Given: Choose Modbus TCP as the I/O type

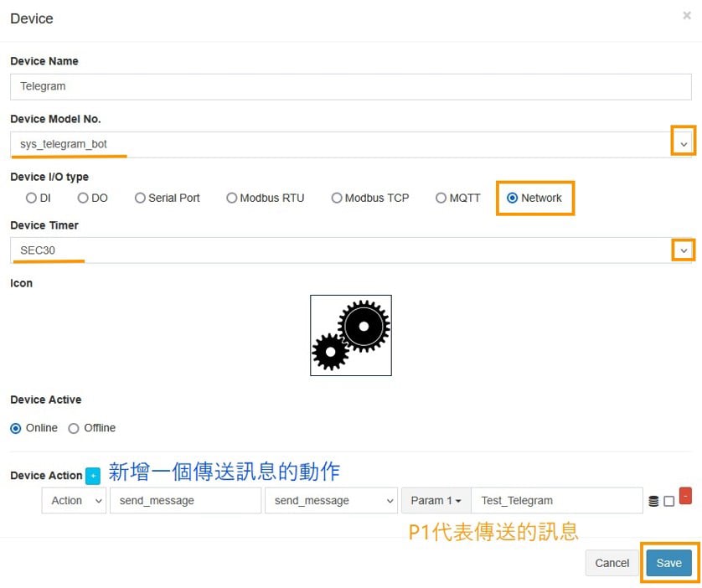Looking at the screenshot, I should pyautogui.click(x=337, y=199).
